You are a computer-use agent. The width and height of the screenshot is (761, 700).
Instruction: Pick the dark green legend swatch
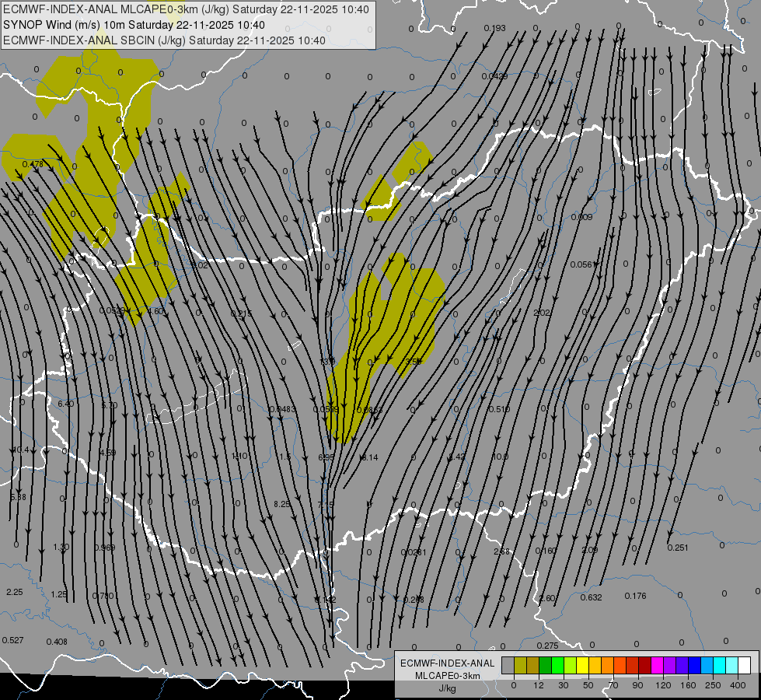(x=546, y=665)
